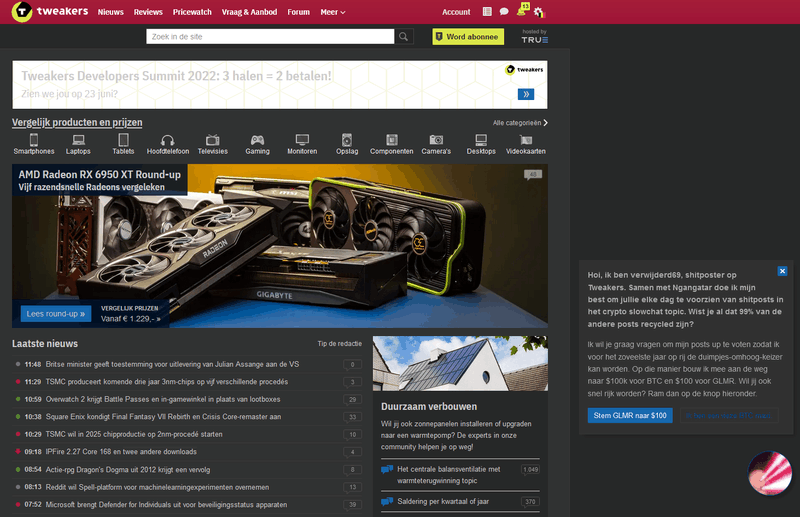Screen dimensions: 800x517
Task: Open Microsoft Defender for Individuals article
Action: coord(166,505)
